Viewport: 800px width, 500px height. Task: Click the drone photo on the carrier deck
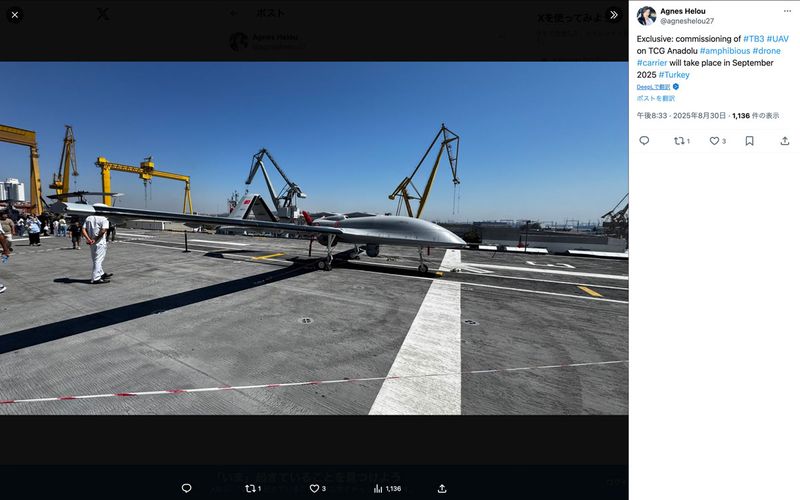point(314,238)
